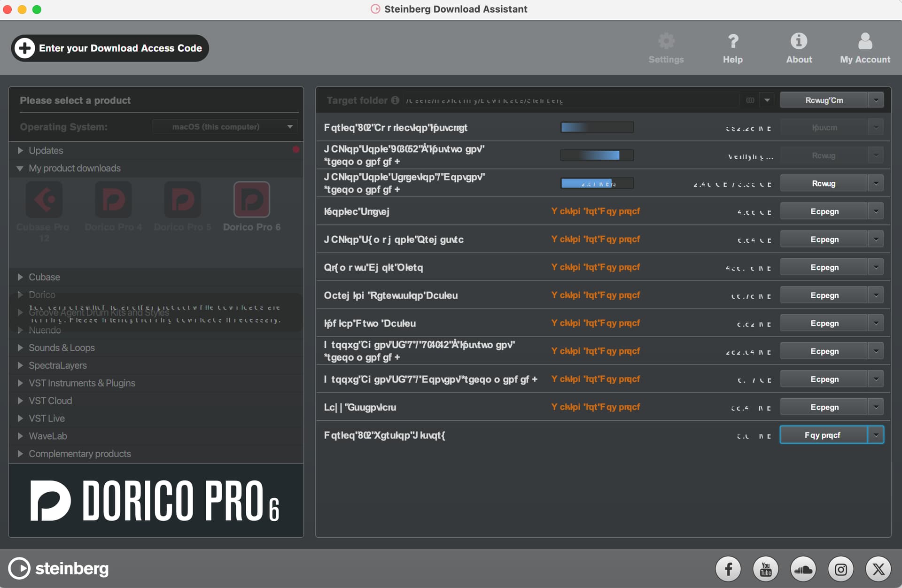Open My Account person icon

[x=865, y=41]
